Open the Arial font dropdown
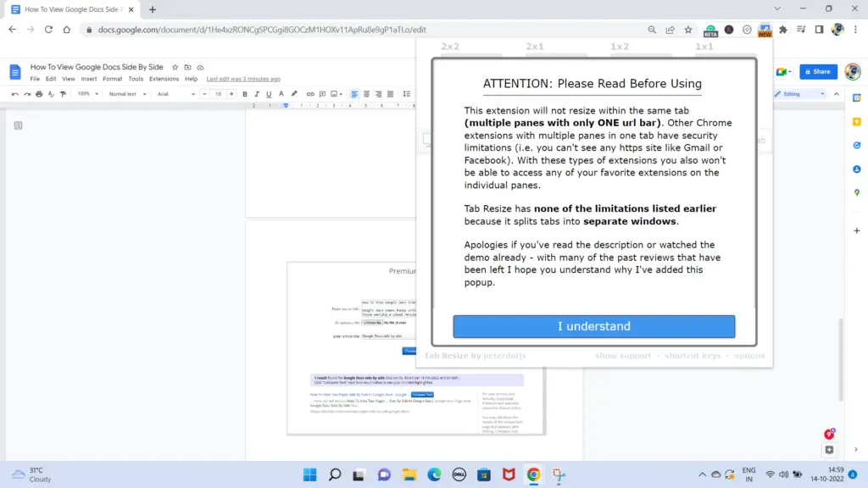 [x=176, y=94]
